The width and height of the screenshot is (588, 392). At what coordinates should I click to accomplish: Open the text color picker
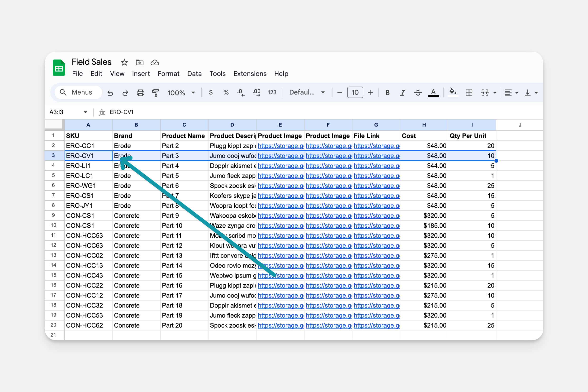[434, 93]
